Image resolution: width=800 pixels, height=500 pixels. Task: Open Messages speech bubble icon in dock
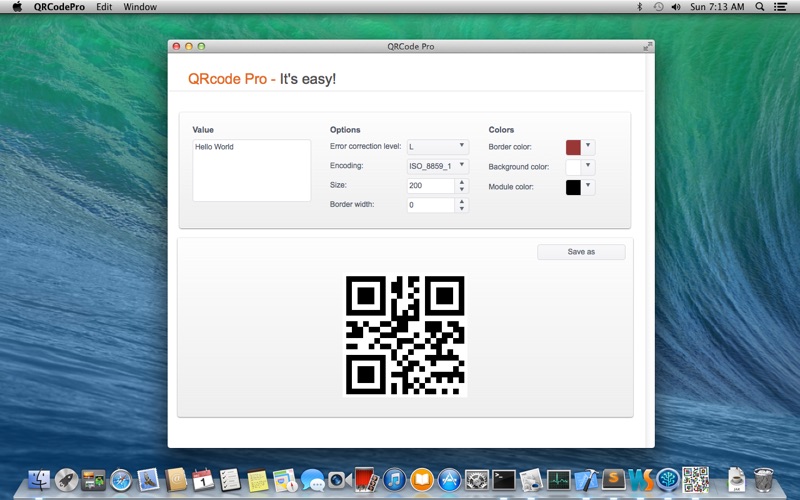(x=312, y=480)
